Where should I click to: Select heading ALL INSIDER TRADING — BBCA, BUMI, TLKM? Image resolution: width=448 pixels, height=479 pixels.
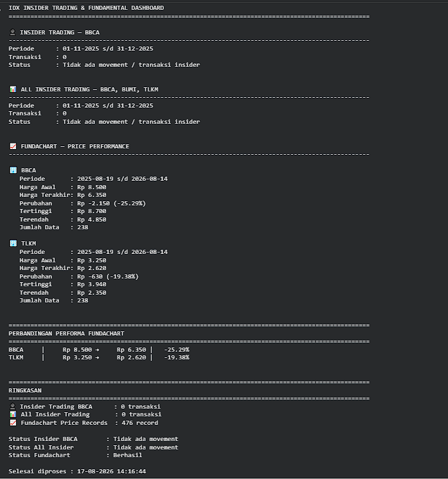(89, 89)
